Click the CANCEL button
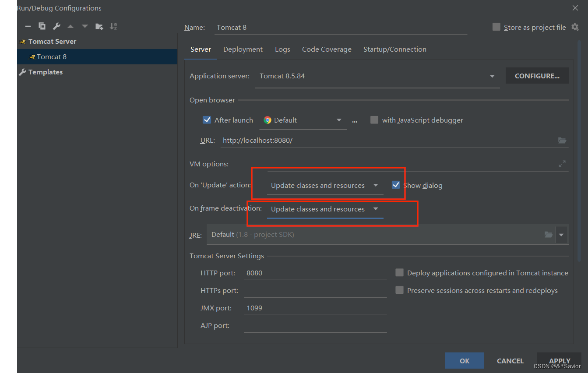The image size is (588, 373). click(510, 361)
